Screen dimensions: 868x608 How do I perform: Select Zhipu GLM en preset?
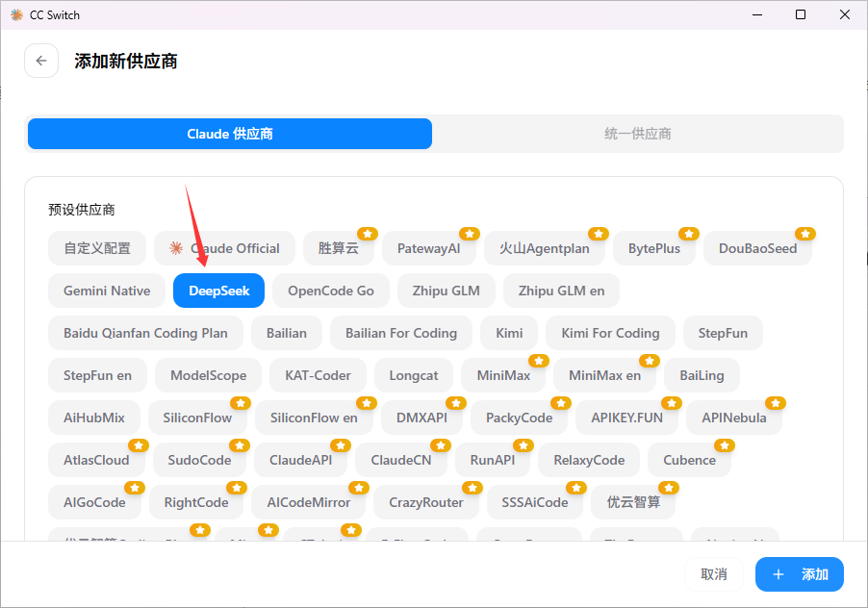[x=561, y=291]
